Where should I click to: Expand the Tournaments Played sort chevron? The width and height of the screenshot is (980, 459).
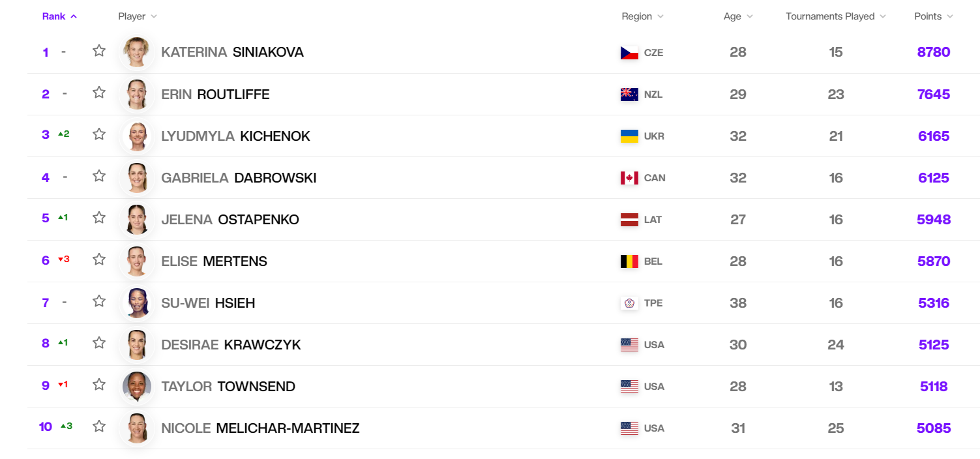883,16
